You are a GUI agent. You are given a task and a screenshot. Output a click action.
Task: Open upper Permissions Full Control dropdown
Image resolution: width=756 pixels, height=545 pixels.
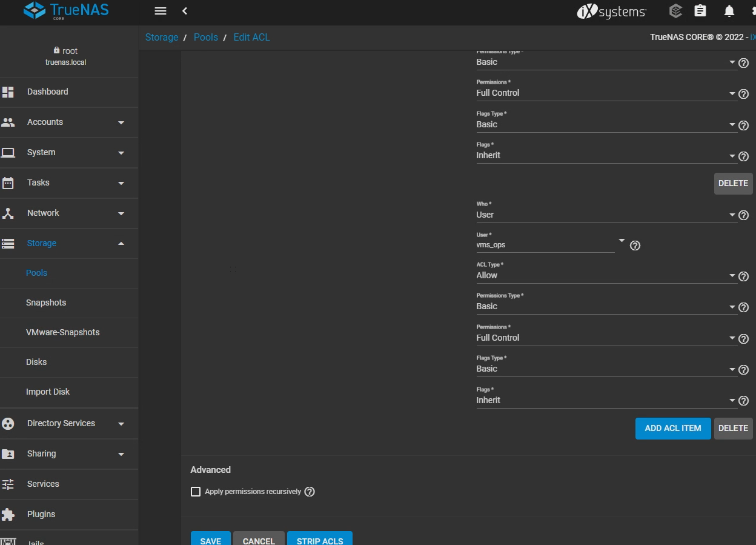coord(606,93)
